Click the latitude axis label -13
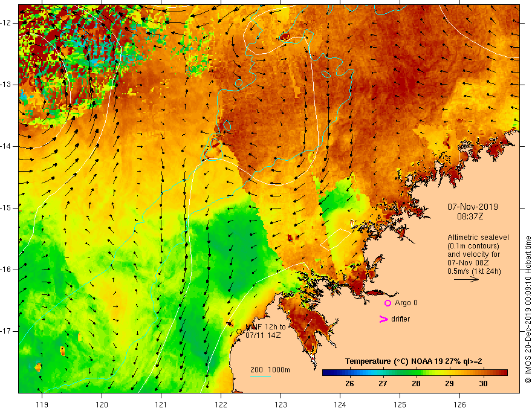The height and width of the screenshot is (411, 532). point(6,85)
